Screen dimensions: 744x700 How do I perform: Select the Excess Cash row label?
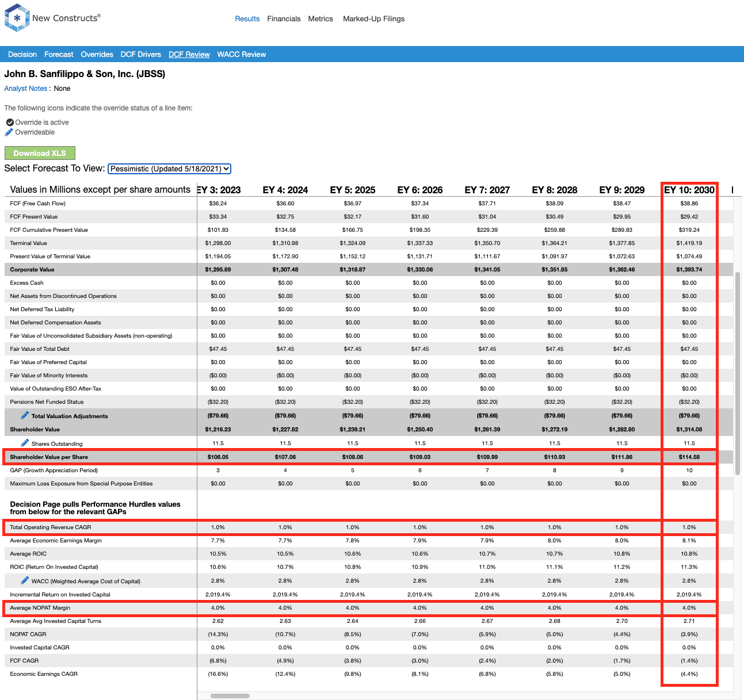click(26, 283)
